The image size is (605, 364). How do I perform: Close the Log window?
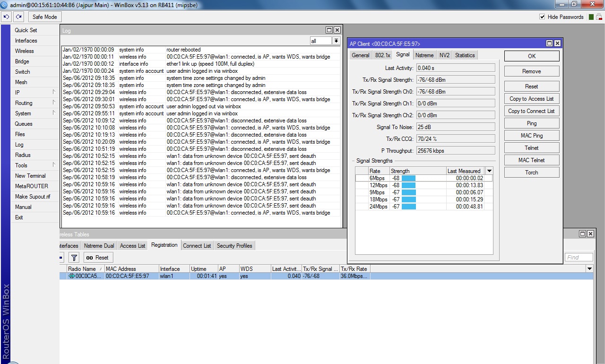pos(337,30)
